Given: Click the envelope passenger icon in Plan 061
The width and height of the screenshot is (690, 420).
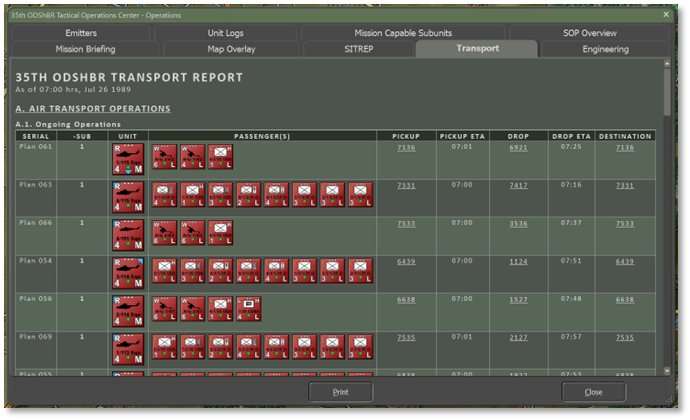Looking at the screenshot, I should pos(221,158).
